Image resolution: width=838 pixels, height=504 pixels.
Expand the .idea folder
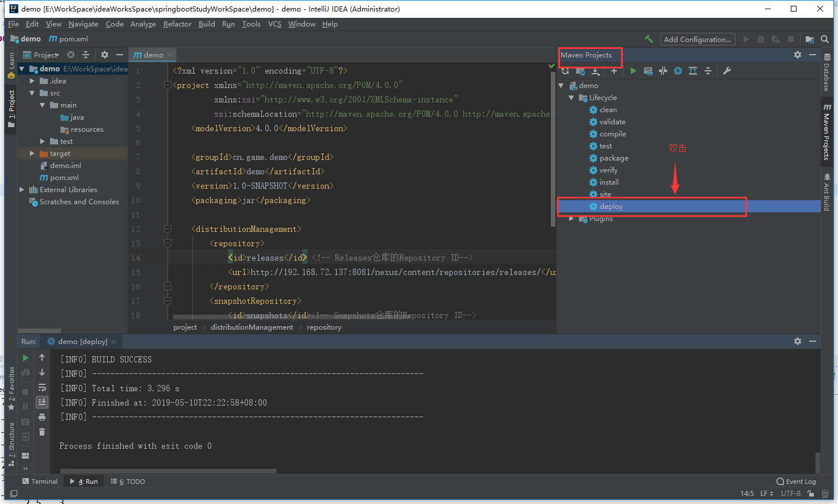[32, 81]
